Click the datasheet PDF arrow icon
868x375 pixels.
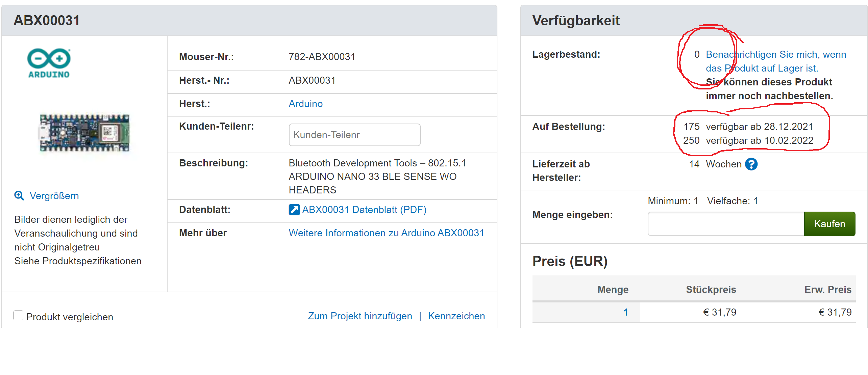point(294,210)
